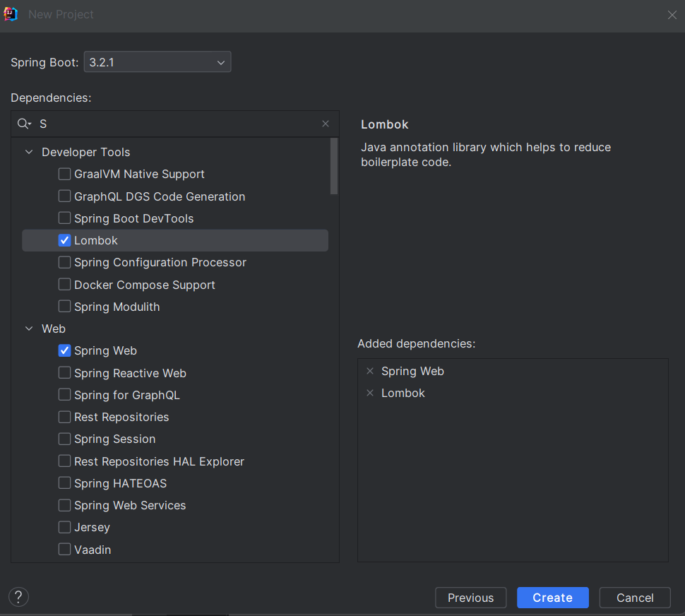Open the search options magnifier icon

24,124
